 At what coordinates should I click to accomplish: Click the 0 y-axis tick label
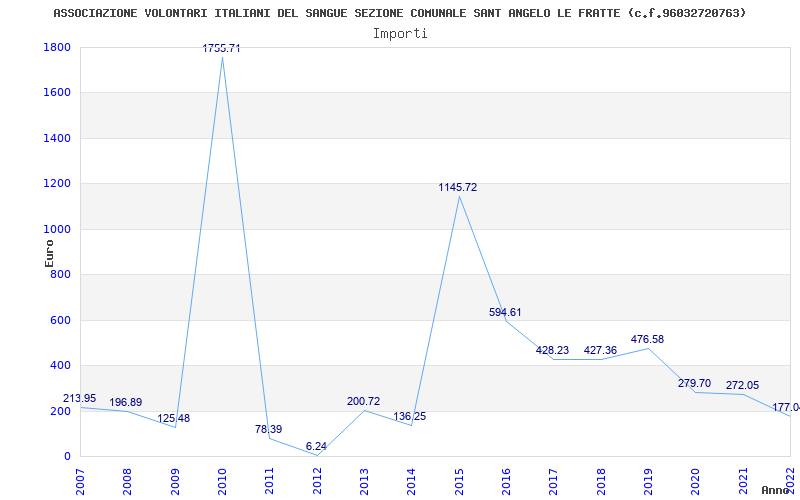coord(67,456)
